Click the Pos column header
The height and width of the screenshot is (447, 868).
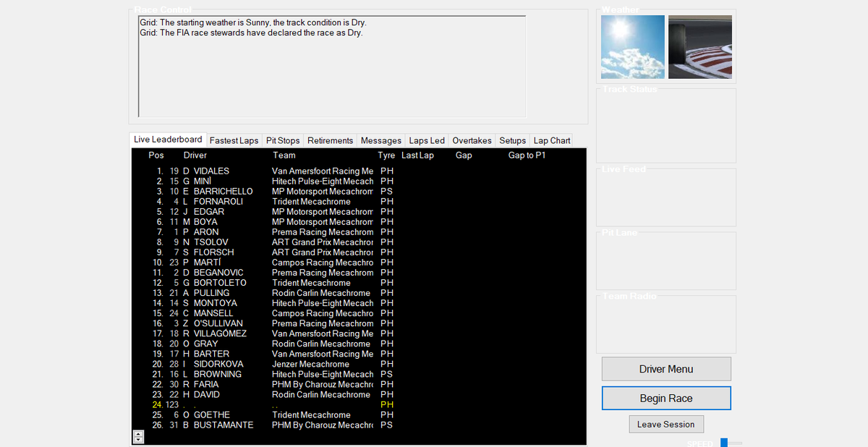pyautogui.click(x=156, y=155)
